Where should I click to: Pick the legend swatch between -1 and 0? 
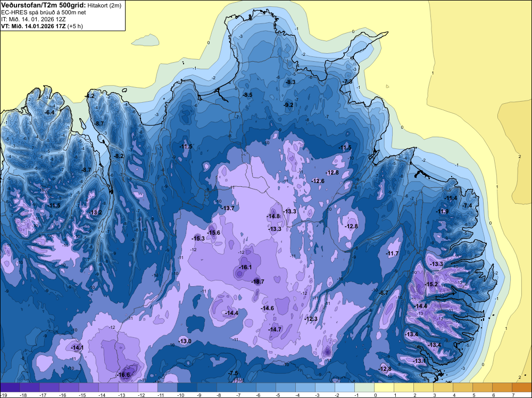(x=364, y=387)
